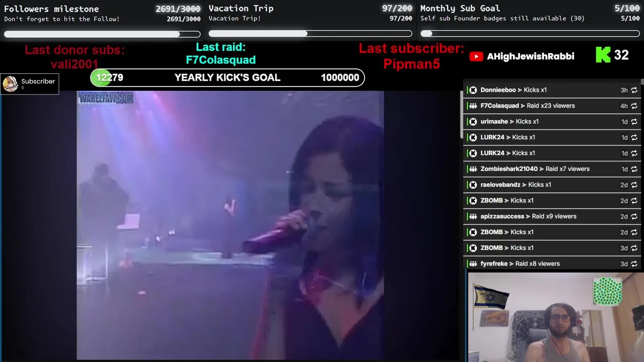This screenshot has width=644, height=362.
Task: Click the Vacation Trip title
Action: (241, 9)
